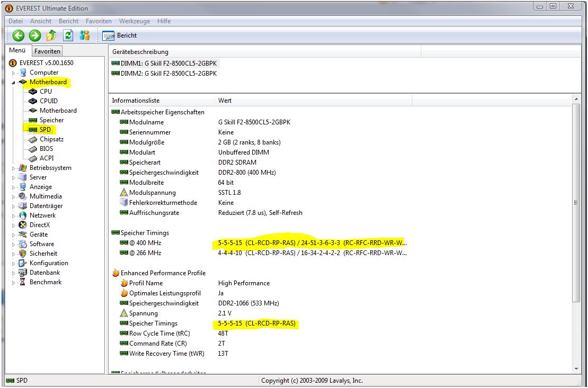Open the Bericht menu
Image resolution: width=588 pixels, height=388 pixels.
click(x=69, y=21)
